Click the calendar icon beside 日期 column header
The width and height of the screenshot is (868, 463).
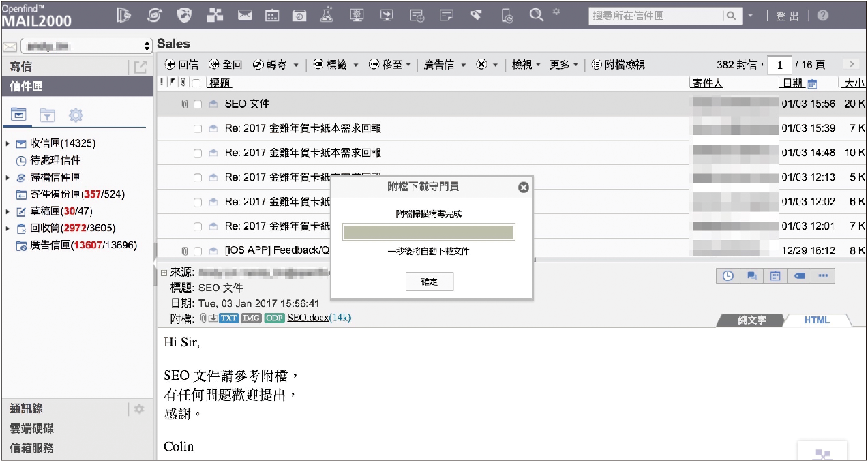pyautogui.click(x=812, y=84)
